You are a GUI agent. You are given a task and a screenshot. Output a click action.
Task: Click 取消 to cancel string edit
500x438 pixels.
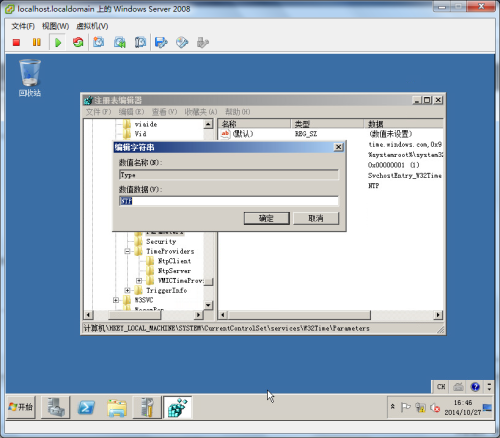click(316, 218)
